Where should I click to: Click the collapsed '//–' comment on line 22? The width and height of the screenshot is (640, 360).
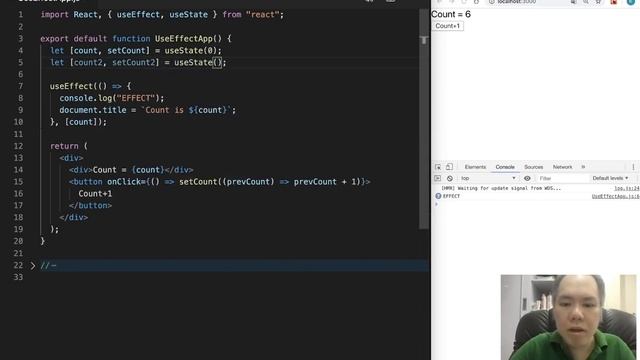pos(48,266)
